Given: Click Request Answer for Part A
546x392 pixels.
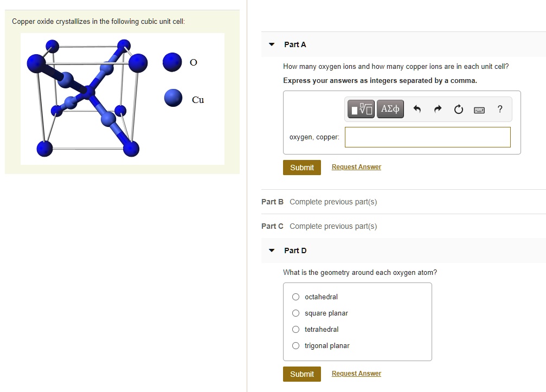Looking at the screenshot, I should [356, 166].
